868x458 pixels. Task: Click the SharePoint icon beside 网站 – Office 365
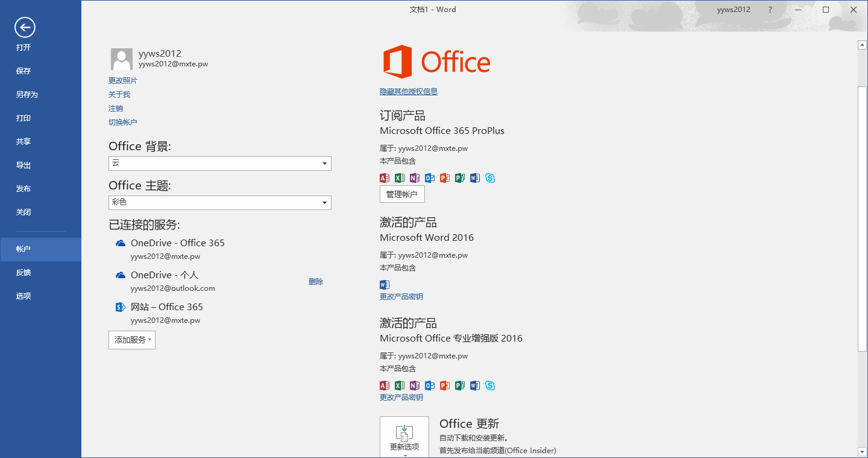coord(121,307)
